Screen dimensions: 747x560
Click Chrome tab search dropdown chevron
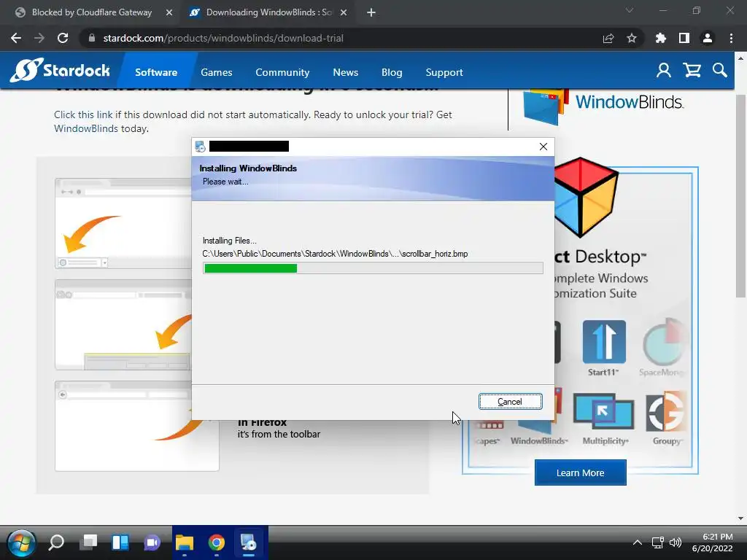coord(630,10)
